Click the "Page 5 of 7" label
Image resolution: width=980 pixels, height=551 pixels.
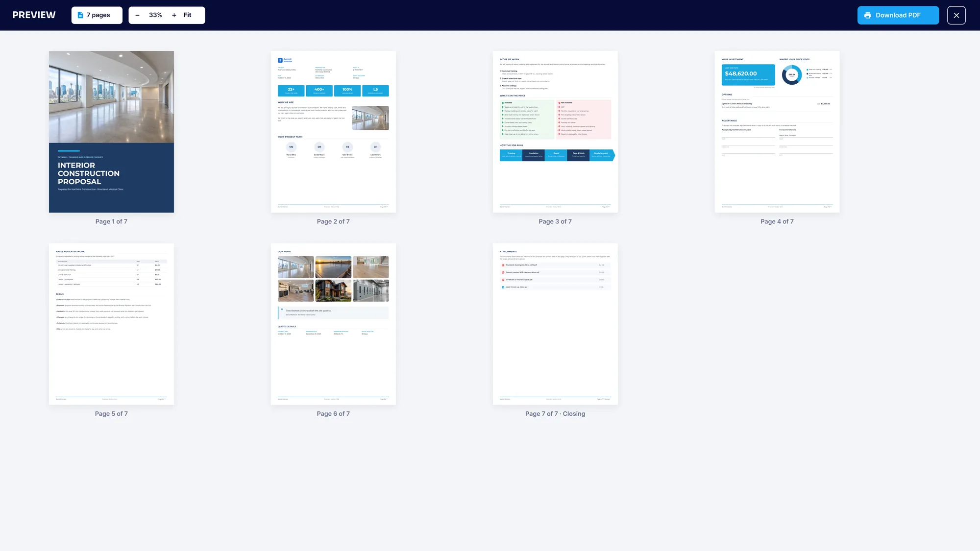pos(111,413)
